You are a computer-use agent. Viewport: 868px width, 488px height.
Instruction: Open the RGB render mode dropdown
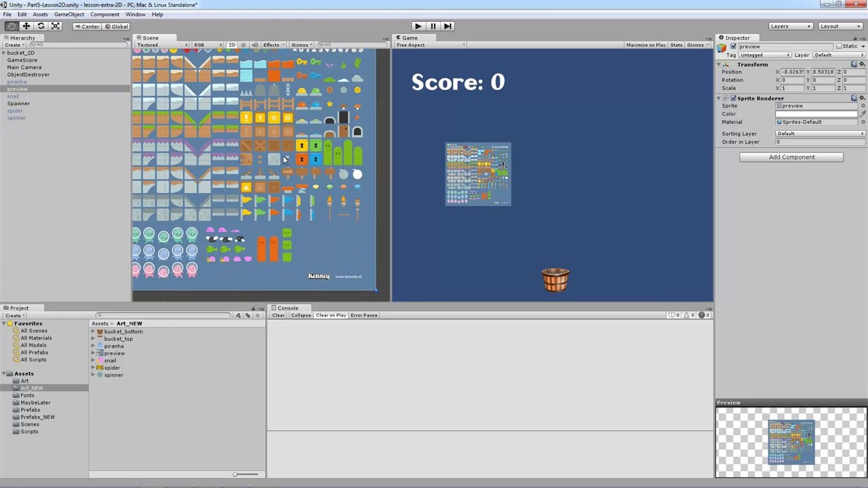tap(208, 45)
